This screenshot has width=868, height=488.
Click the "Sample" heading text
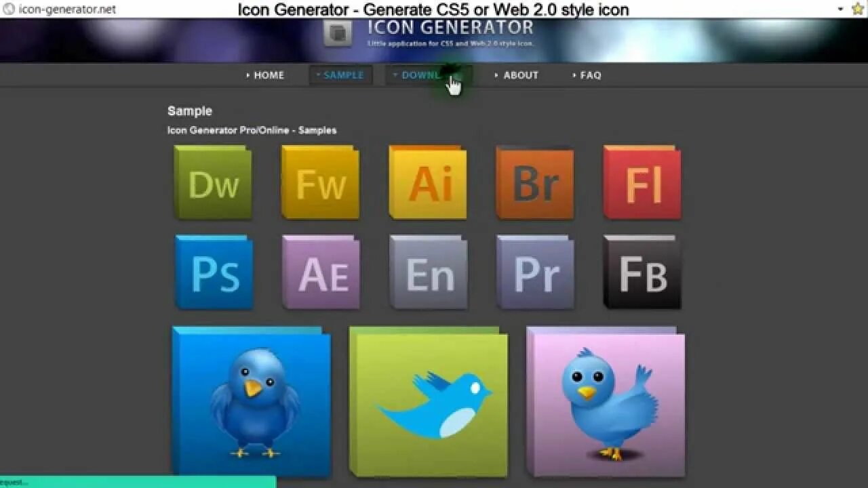(190, 111)
